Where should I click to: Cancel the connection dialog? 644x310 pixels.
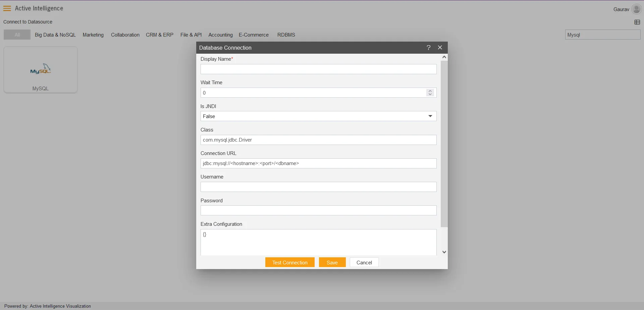[x=364, y=262]
